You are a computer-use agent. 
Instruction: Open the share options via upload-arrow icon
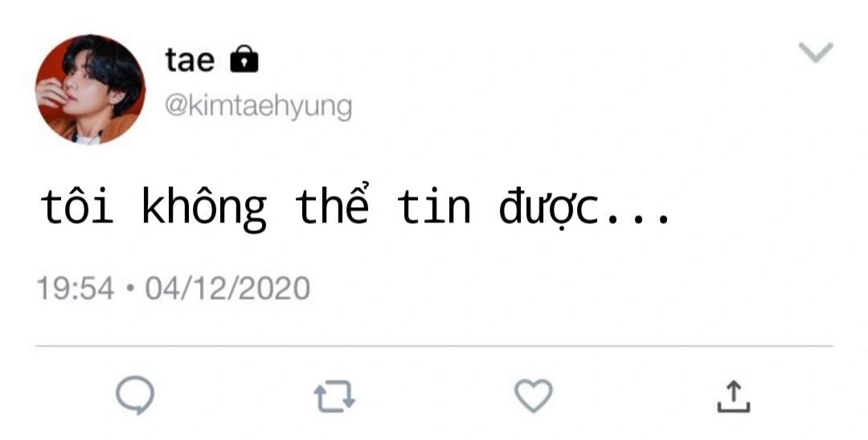point(734,397)
